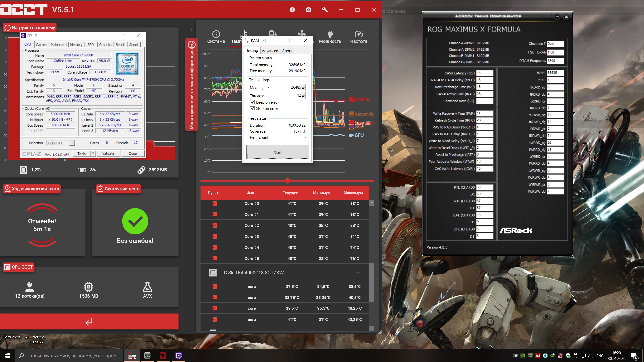
Task: Uncheck the Core #3 sensor checkbox
Action: point(215,237)
